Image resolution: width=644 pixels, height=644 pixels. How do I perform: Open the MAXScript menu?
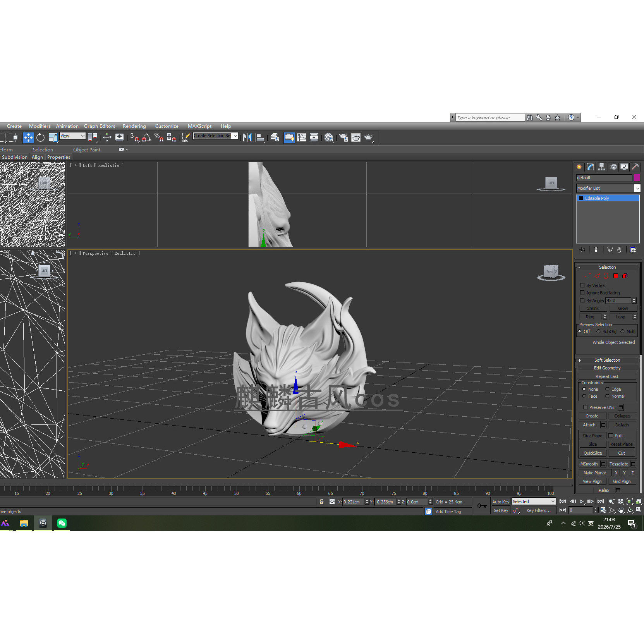199,126
